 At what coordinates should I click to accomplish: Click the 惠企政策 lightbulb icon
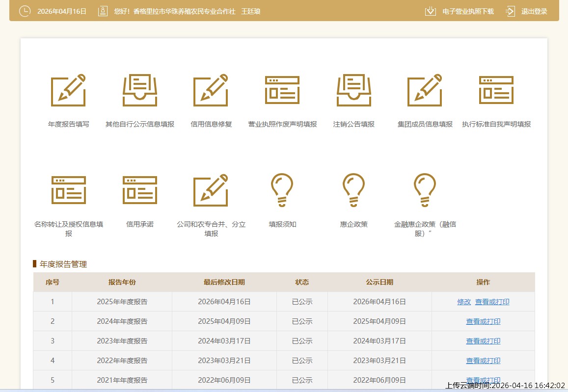click(354, 190)
